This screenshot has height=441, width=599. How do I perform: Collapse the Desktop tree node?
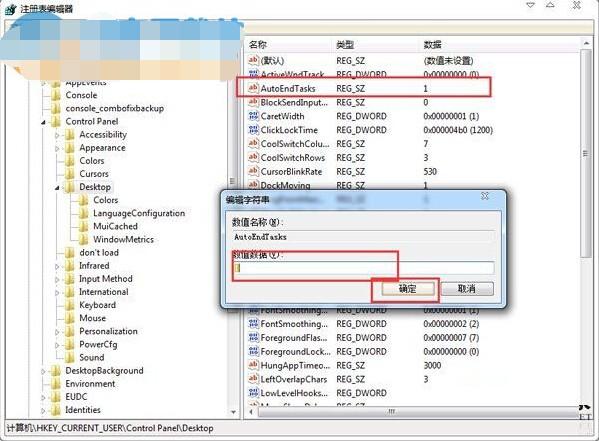[x=57, y=188]
